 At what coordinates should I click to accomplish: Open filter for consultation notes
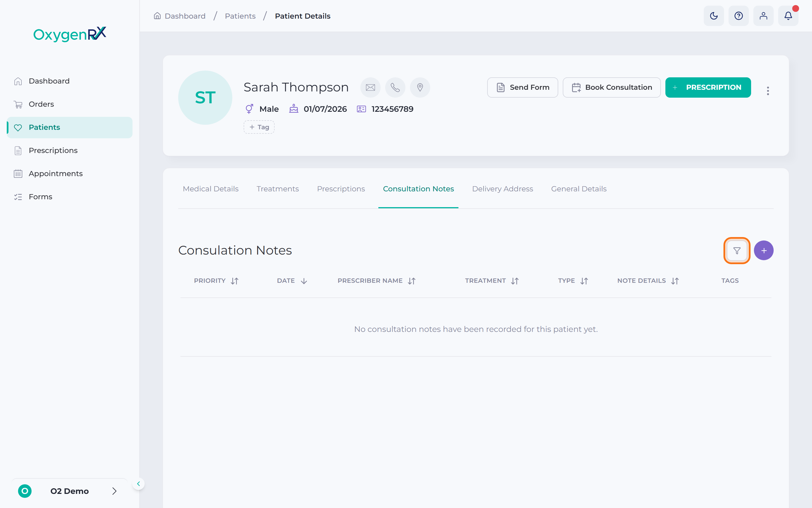(737, 251)
